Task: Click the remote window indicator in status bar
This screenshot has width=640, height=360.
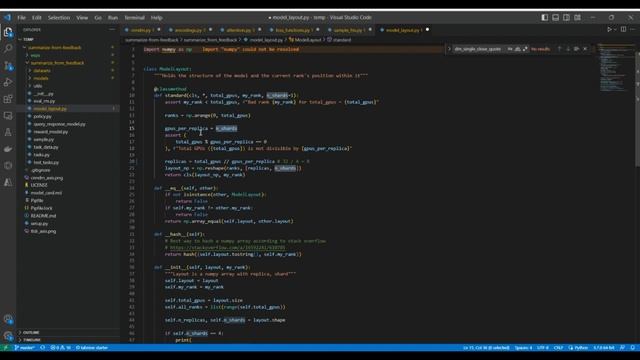Action: 5,348
